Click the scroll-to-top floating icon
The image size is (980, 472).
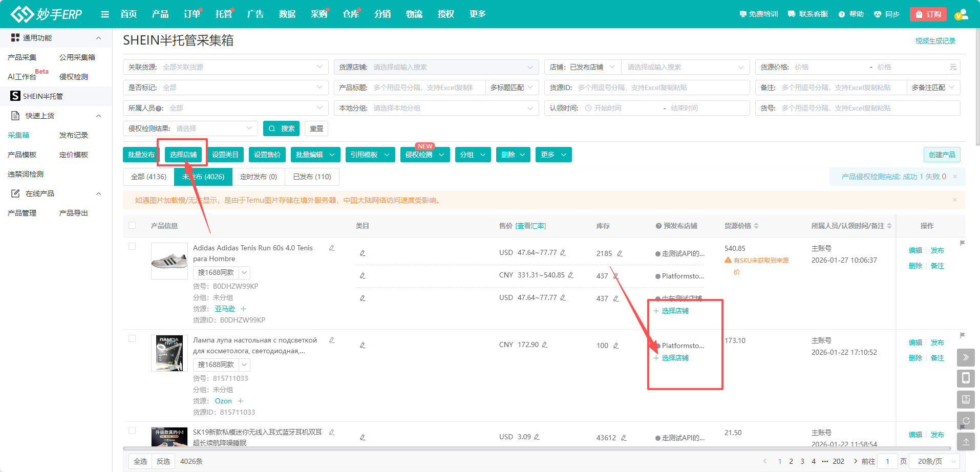[x=966, y=441]
